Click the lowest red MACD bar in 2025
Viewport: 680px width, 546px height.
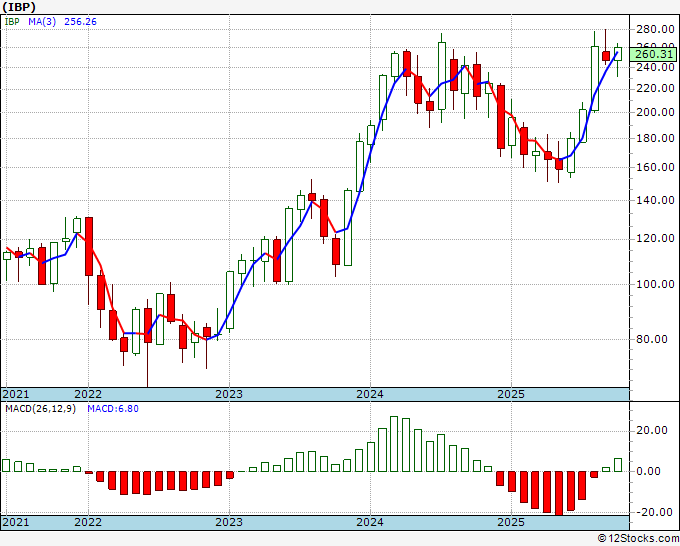[559, 493]
